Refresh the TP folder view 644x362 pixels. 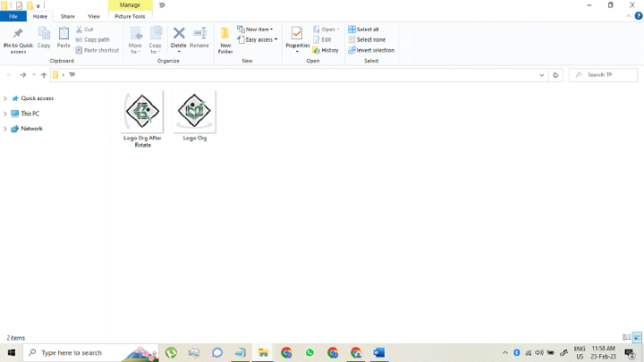[x=555, y=75]
